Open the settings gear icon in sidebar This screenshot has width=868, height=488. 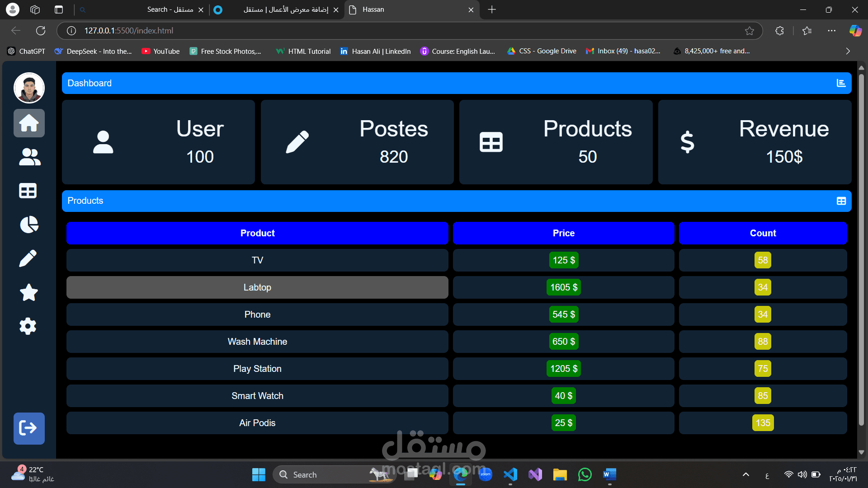(x=28, y=326)
